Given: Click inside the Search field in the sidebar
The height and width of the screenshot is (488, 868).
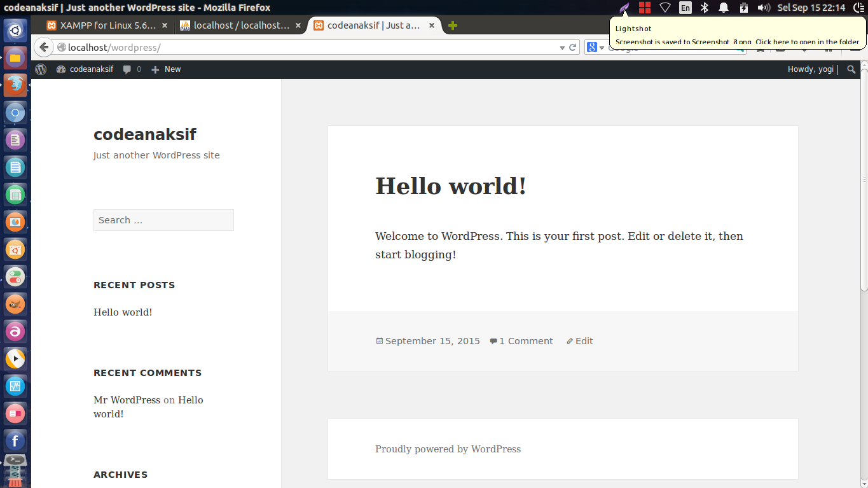Looking at the screenshot, I should pyautogui.click(x=163, y=220).
